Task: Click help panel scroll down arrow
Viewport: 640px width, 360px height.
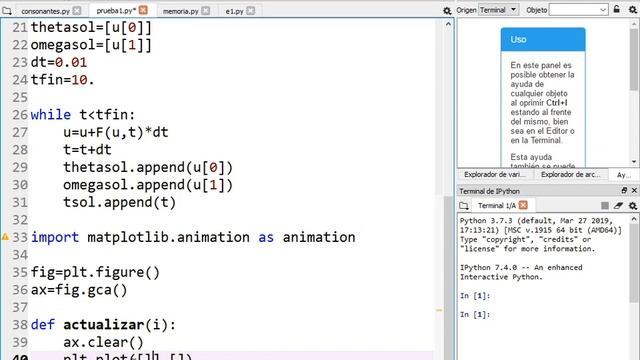Action: tap(634, 162)
